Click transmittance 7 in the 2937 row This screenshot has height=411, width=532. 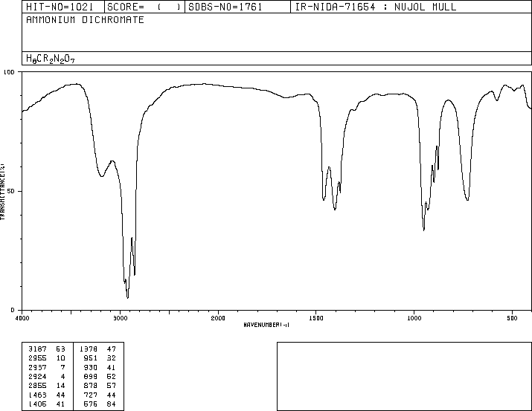63,367
